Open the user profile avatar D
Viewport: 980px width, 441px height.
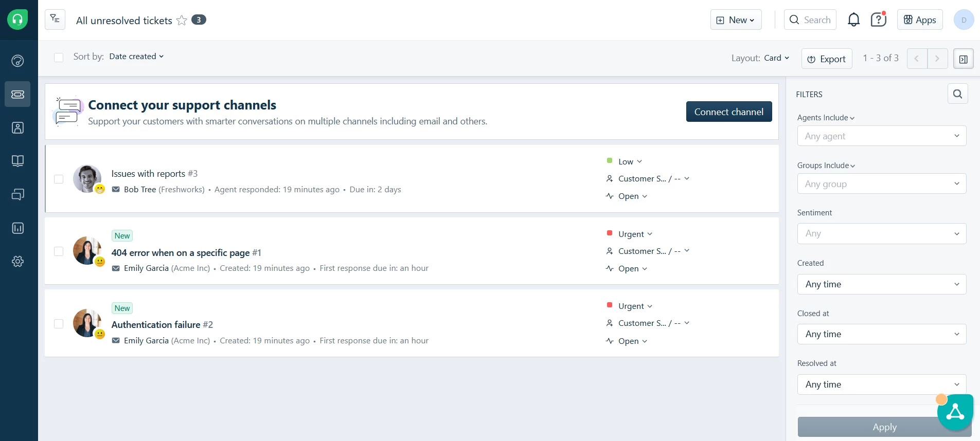[964, 20]
